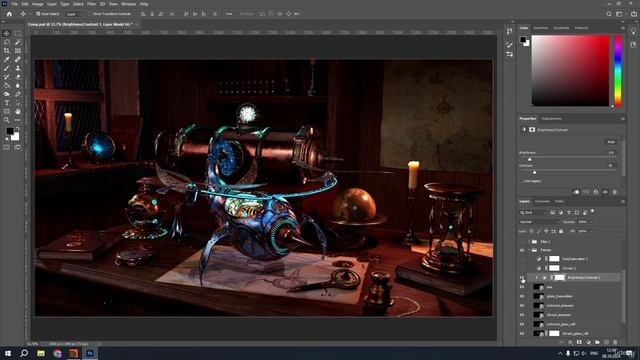Click the Contrast slider handle

[x=535, y=172]
